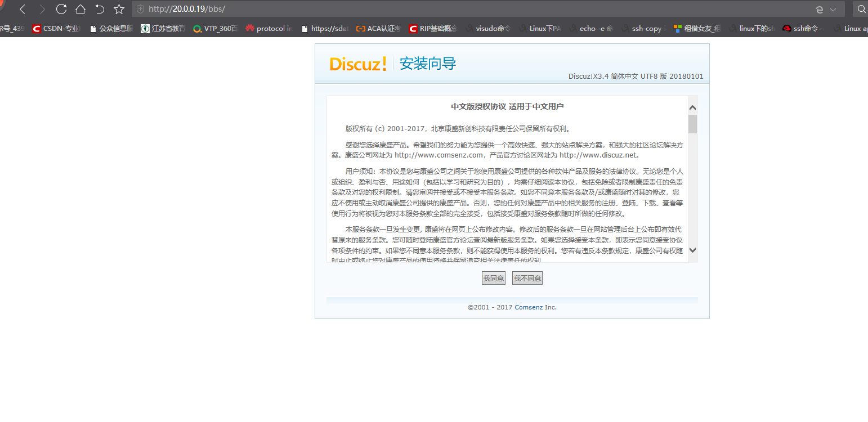Click the page refresh icon
The height and width of the screenshot is (422, 868).
(x=61, y=9)
